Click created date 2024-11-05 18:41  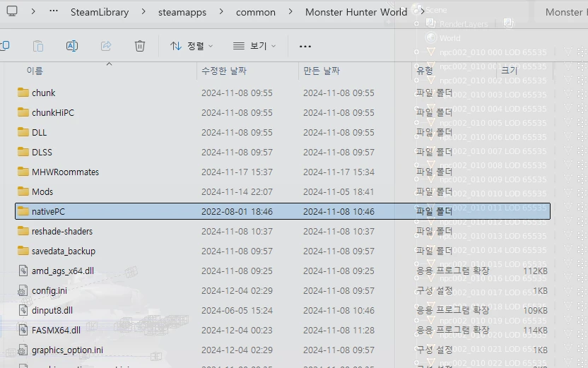click(x=339, y=191)
